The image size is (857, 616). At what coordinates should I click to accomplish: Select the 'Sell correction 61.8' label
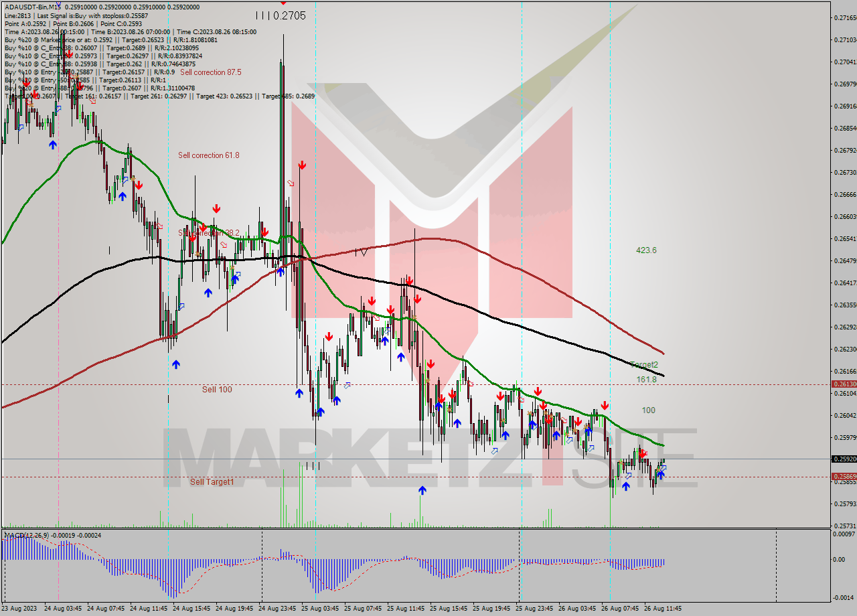pos(208,155)
